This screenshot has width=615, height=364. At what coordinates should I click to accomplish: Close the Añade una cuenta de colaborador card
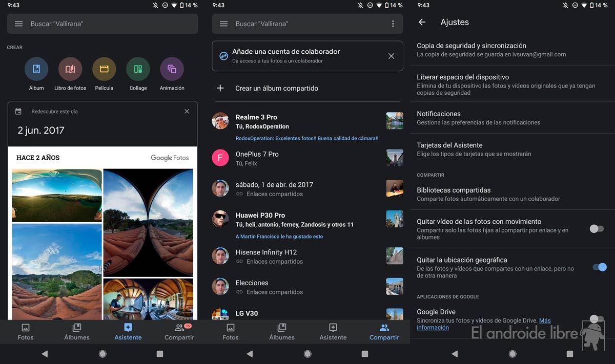point(391,56)
